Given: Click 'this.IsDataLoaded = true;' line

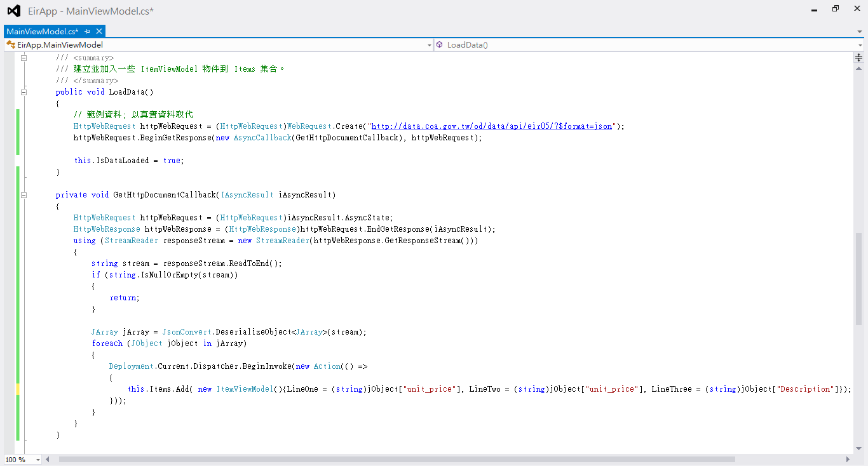Looking at the screenshot, I should tap(129, 161).
